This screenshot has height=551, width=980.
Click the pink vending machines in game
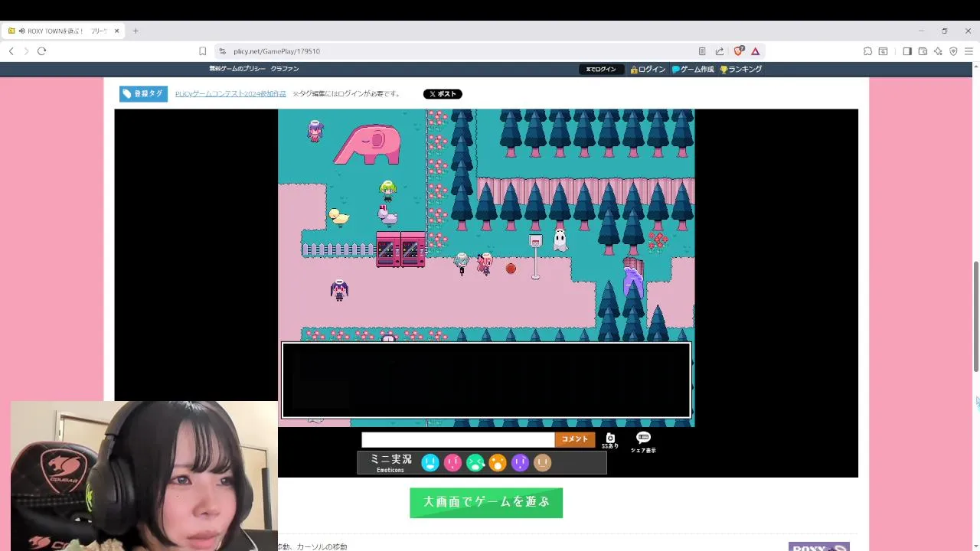pos(400,249)
